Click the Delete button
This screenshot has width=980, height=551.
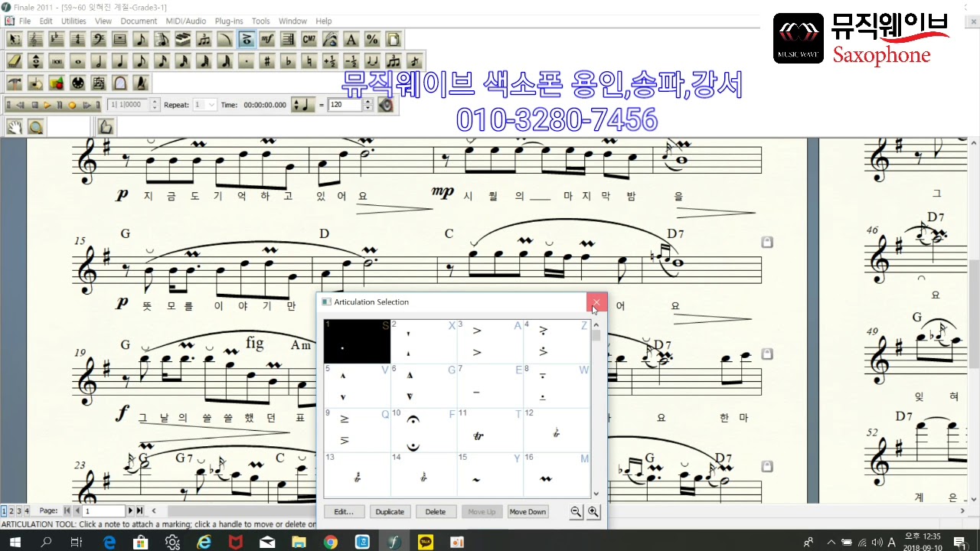coord(436,511)
